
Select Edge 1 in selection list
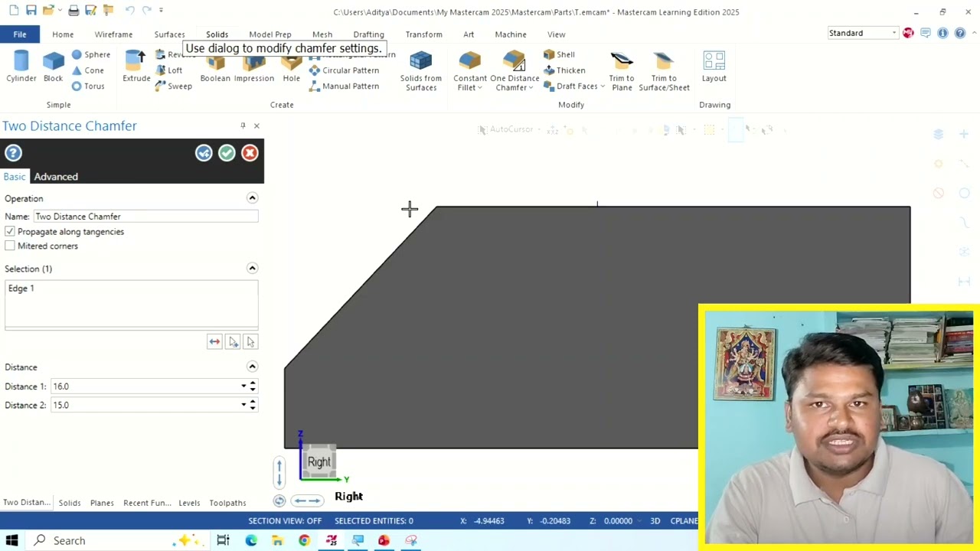[x=21, y=289]
